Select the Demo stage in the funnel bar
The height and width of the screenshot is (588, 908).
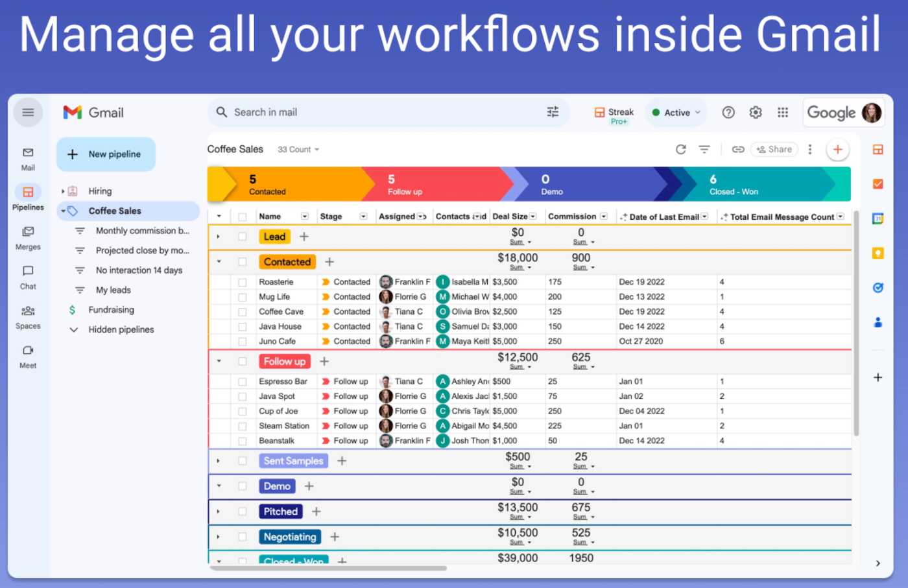pos(587,184)
